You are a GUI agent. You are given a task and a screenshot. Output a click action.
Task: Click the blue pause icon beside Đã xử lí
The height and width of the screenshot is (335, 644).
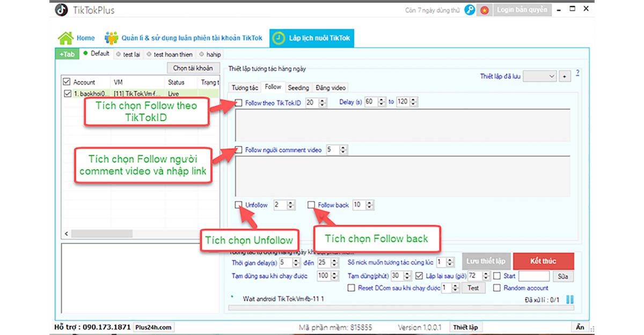[570, 299]
